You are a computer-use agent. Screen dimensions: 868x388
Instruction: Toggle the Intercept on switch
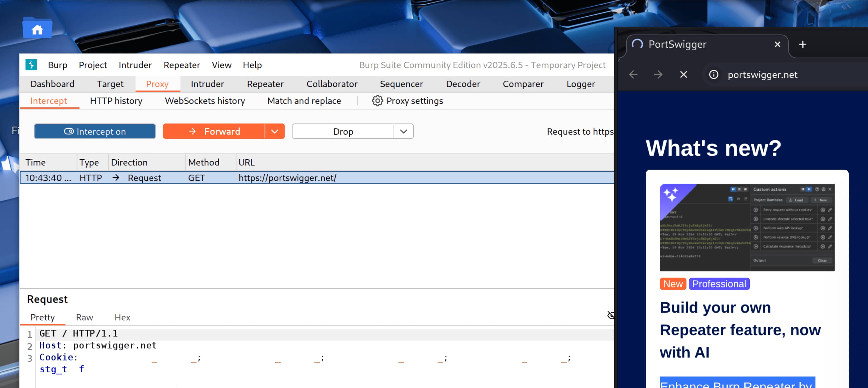pos(95,131)
